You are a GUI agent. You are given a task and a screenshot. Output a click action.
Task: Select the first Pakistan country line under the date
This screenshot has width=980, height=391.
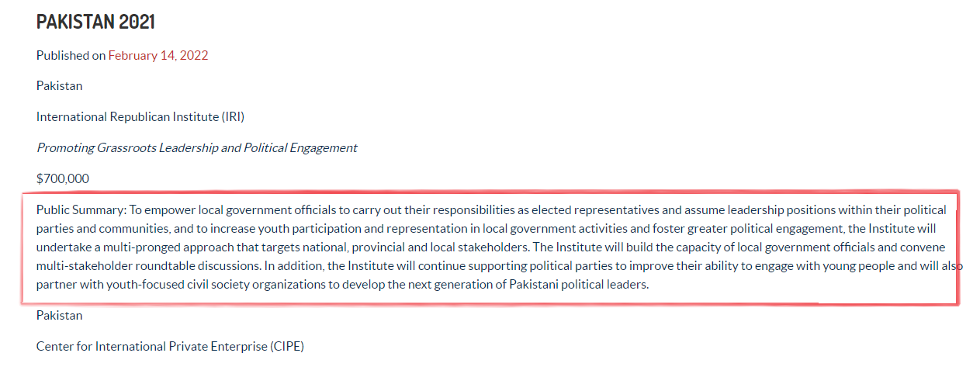pyautogui.click(x=59, y=85)
